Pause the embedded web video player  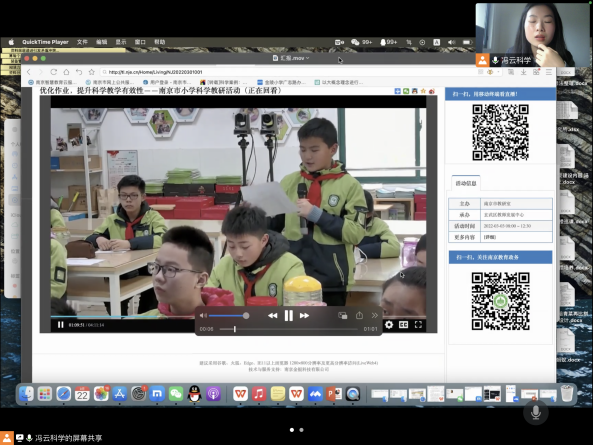coord(61,325)
